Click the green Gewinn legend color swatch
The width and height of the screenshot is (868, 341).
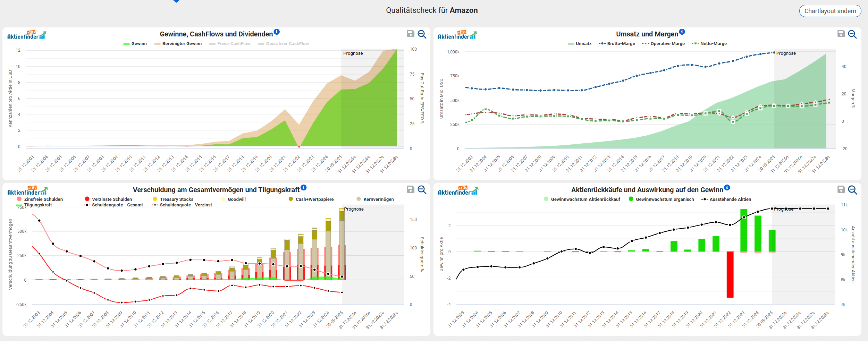[126, 44]
